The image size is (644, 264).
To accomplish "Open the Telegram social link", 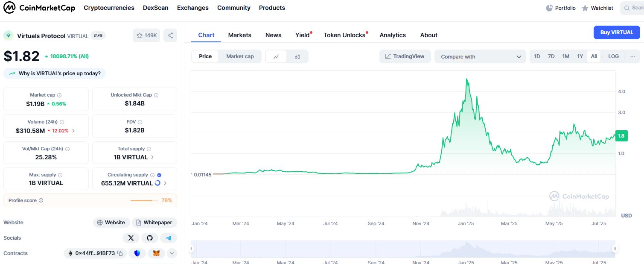I will pos(169,238).
